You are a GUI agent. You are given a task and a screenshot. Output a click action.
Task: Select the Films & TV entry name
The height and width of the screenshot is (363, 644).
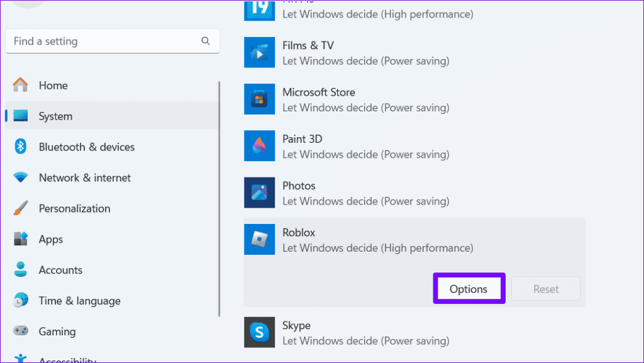(308, 45)
